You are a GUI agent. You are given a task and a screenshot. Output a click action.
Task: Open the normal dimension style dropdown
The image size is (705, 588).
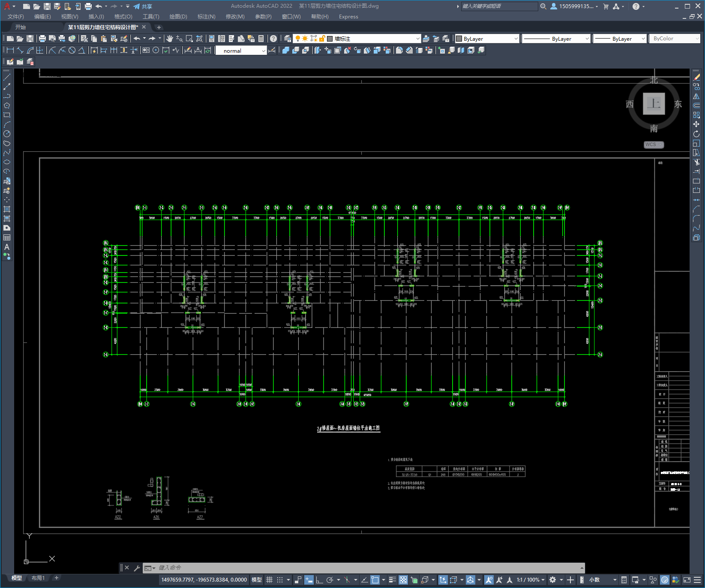tap(241, 51)
